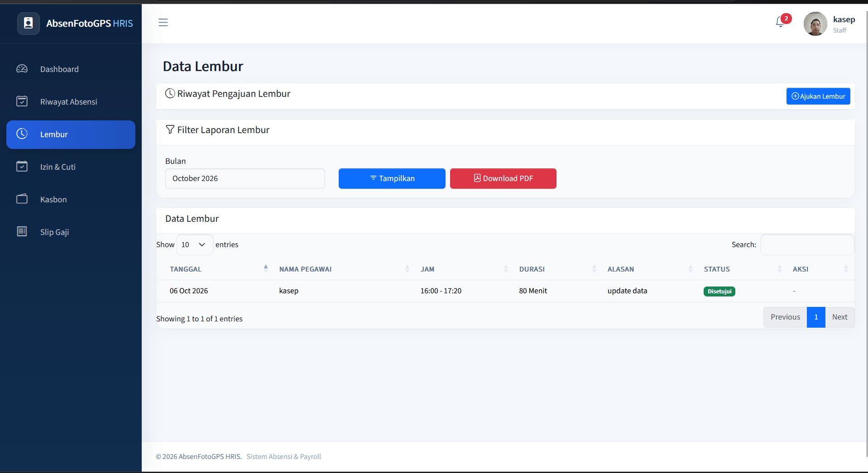Click the Lembur clock icon in the sidebar

coord(22,134)
